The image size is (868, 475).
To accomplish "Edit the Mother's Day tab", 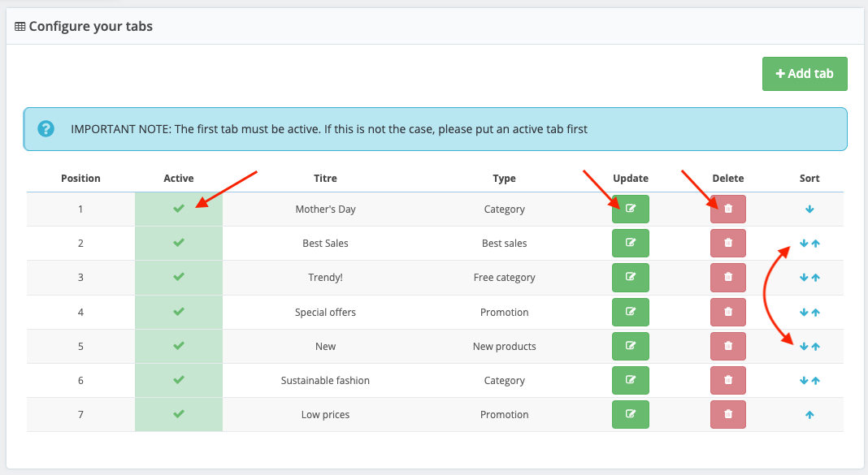I will 631,209.
